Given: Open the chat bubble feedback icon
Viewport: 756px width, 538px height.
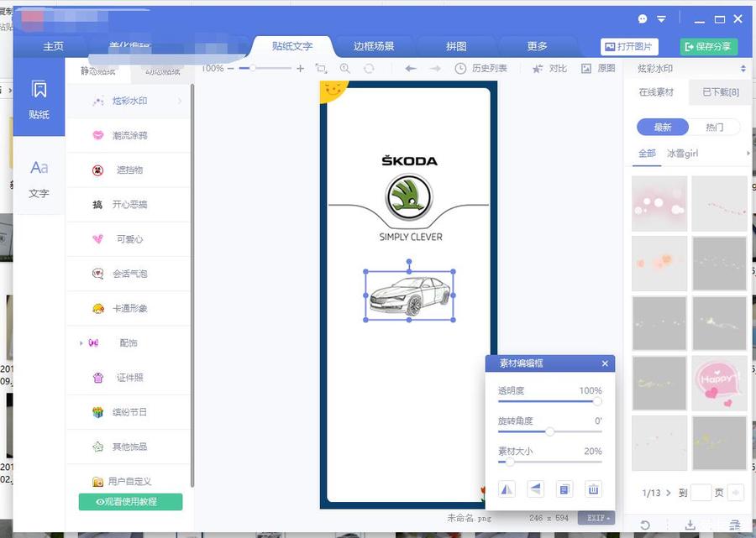Looking at the screenshot, I should 643,18.
